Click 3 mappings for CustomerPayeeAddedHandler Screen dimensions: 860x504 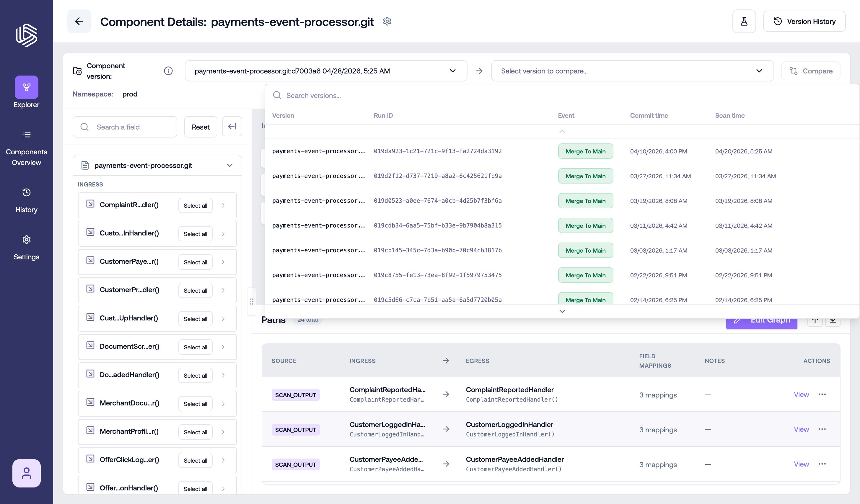(x=658, y=464)
